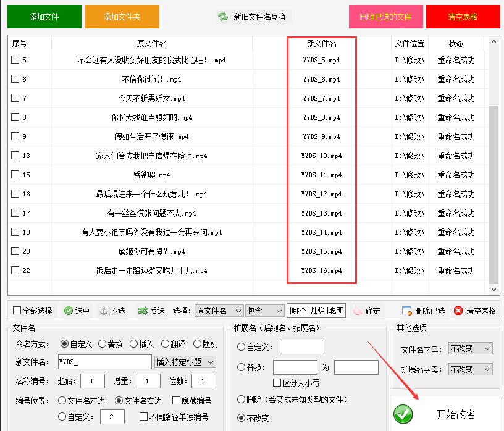Tick the checkbox for row 9
Screen dimensions: 504x431
click(x=15, y=136)
